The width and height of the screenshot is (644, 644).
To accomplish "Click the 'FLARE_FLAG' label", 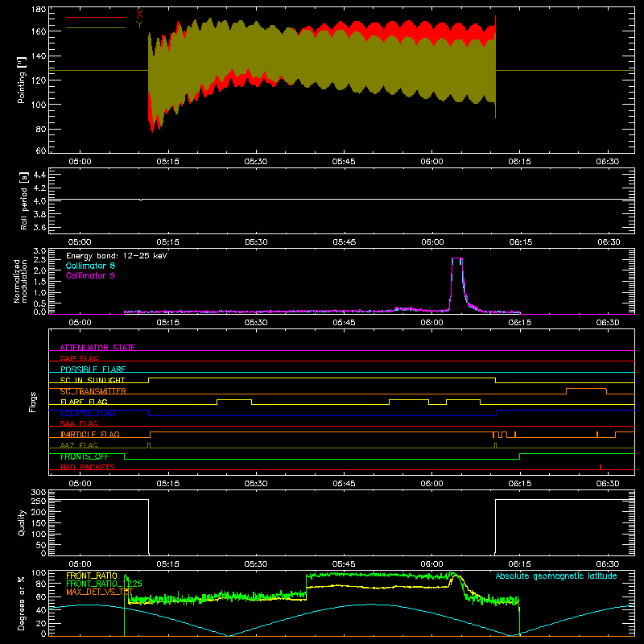I will [84, 402].
